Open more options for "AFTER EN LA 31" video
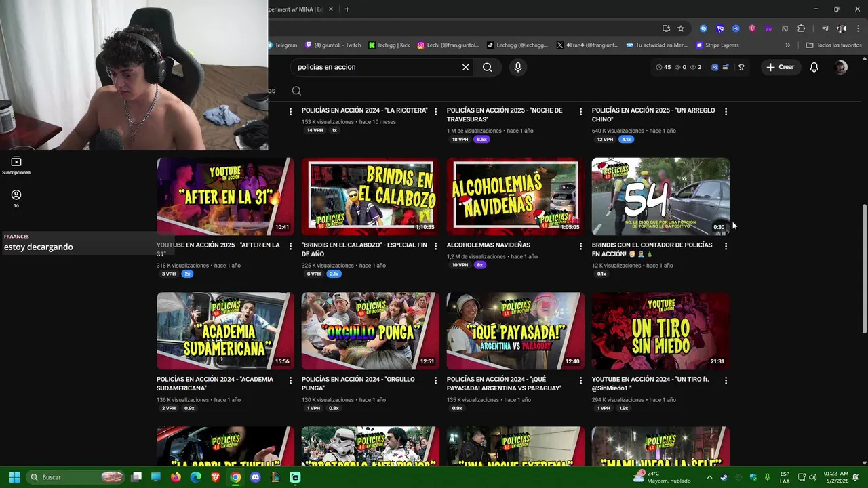This screenshot has width=868, height=488. (x=290, y=246)
